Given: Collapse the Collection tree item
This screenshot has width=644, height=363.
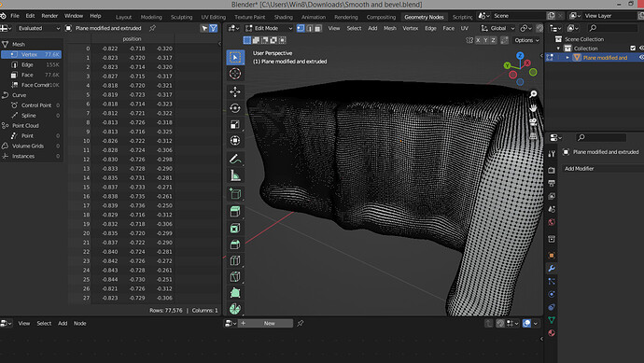Looking at the screenshot, I should 558,49.
